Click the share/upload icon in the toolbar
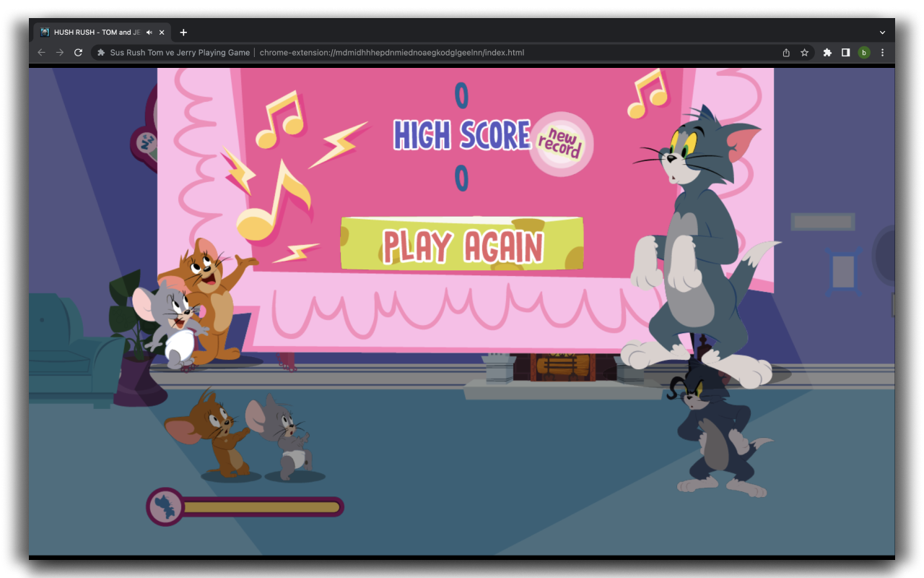Screen dimensions: 924x578 coord(786,52)
